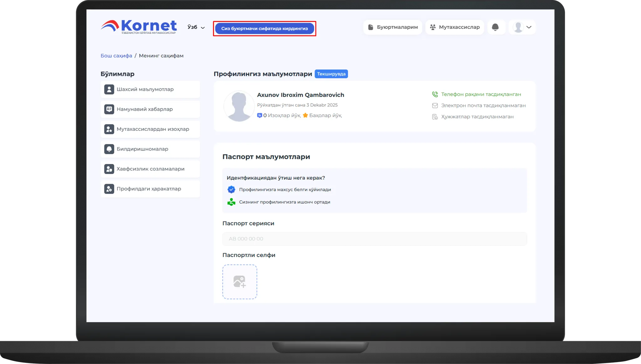This screenshot has width=641, height=364.
Task: Click the Билдиришномалар bell sidebar icon
Action: [x=109, y=149]
